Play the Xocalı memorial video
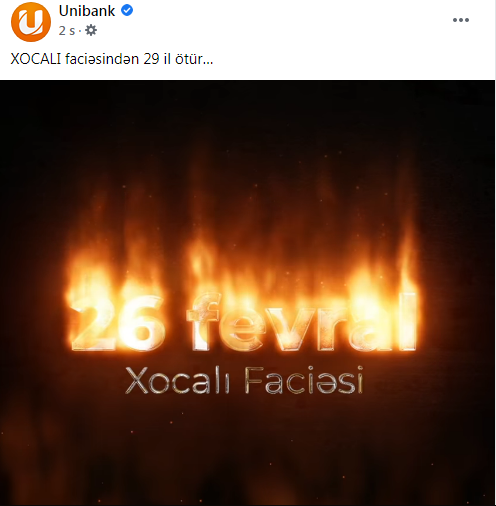The image size is (496, 506). [247, 293]
